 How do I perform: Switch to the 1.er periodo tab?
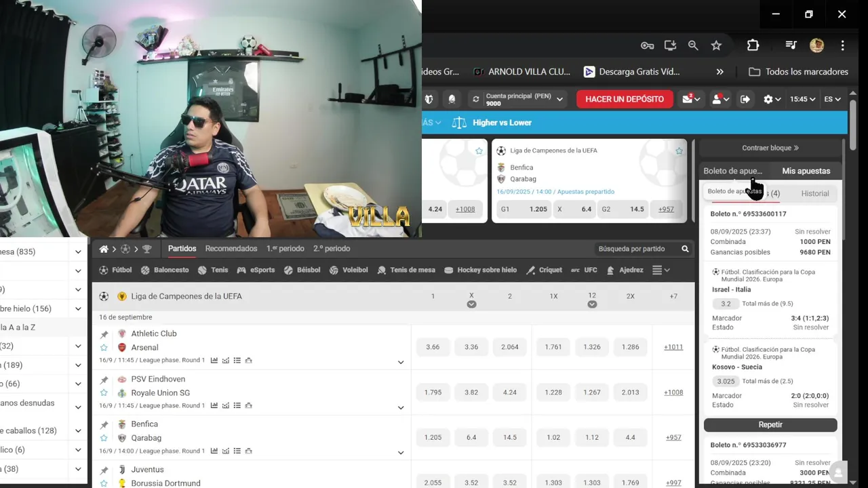(x=285, y=249)
